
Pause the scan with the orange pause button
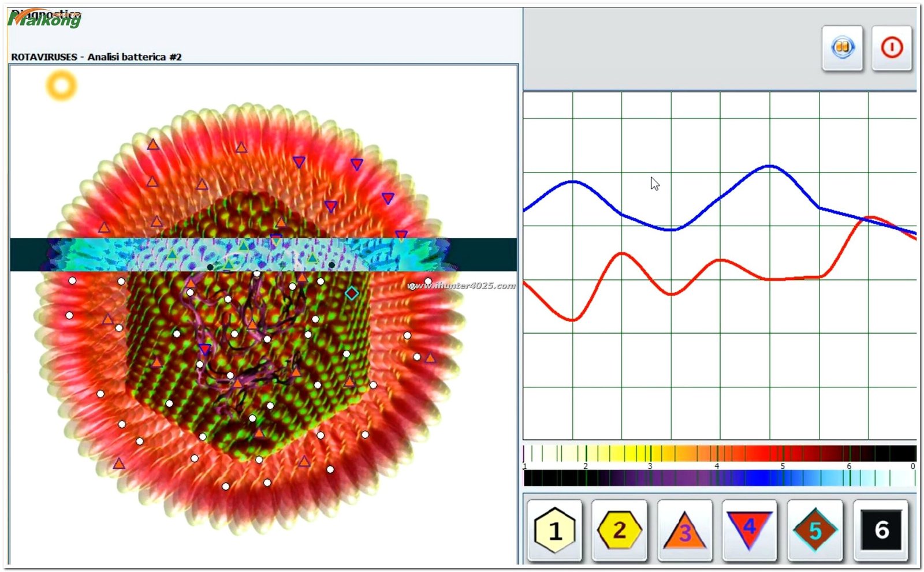point(842,47)
